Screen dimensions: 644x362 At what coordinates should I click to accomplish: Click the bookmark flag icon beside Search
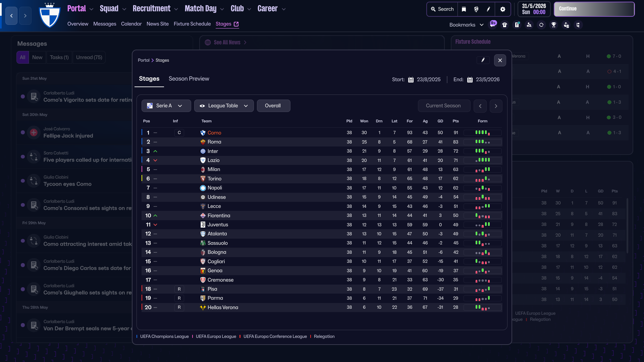tap(464, 9)
